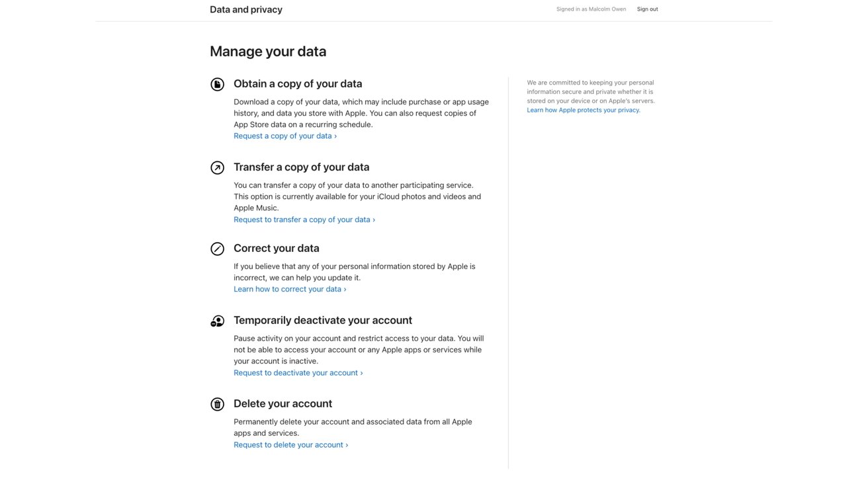Click the Manage your data page title

click(x=268, y=52)
